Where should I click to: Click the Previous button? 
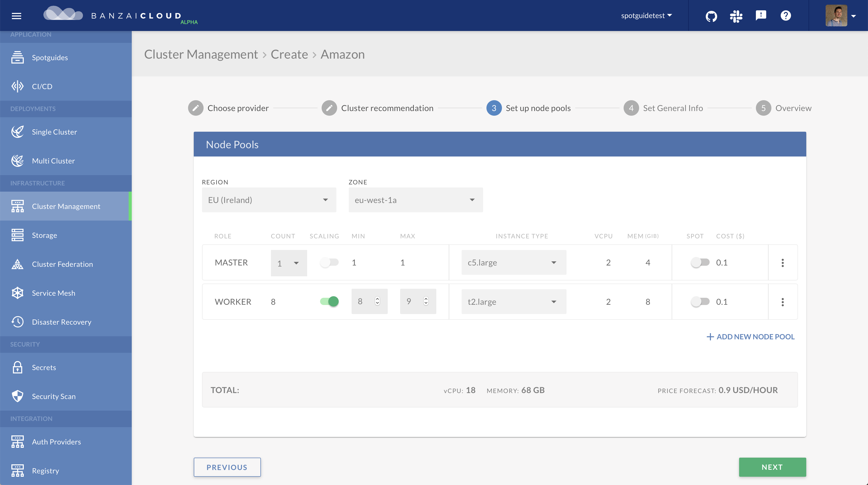pos(227,467)
